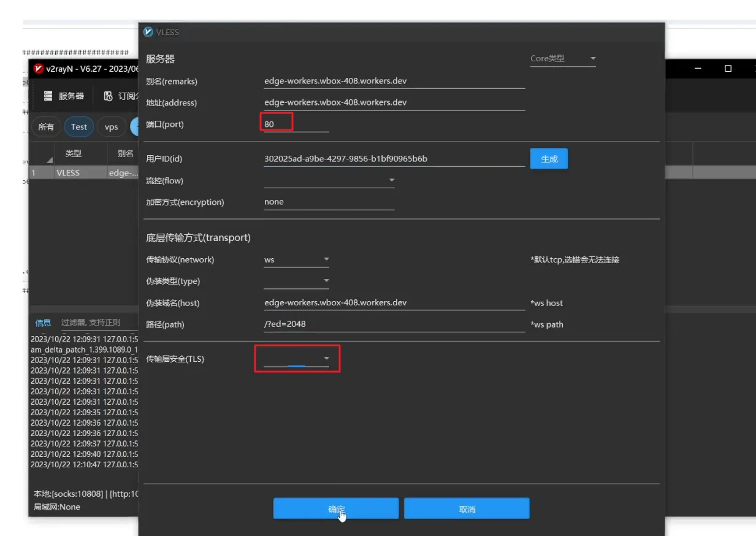Click the log line am_delta_patch_1.399.1089.0
Screen dimensions: 756x536
tap(85, 349)
